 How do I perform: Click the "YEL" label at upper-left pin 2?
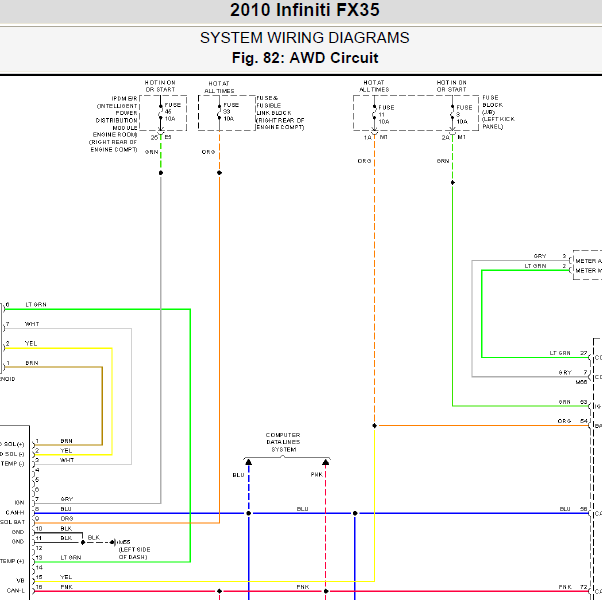click(x=31, y=344)
